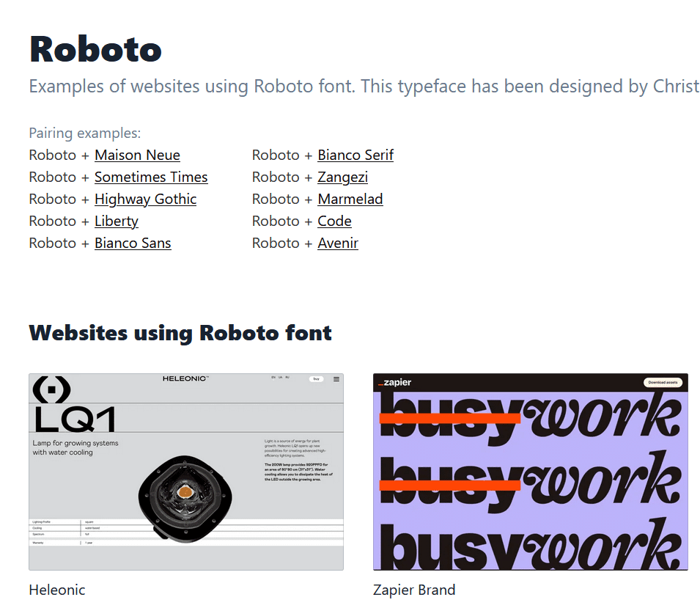
Task: Click the Zapier Brand caption text
Action: pos(414,590)
